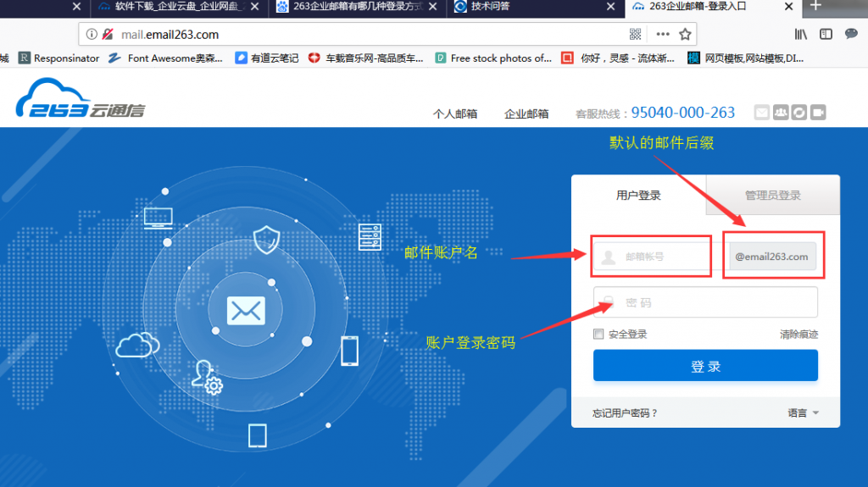
Task: Open the Firefox library icon
Action: pyautogui.click(x=800, y=35)
